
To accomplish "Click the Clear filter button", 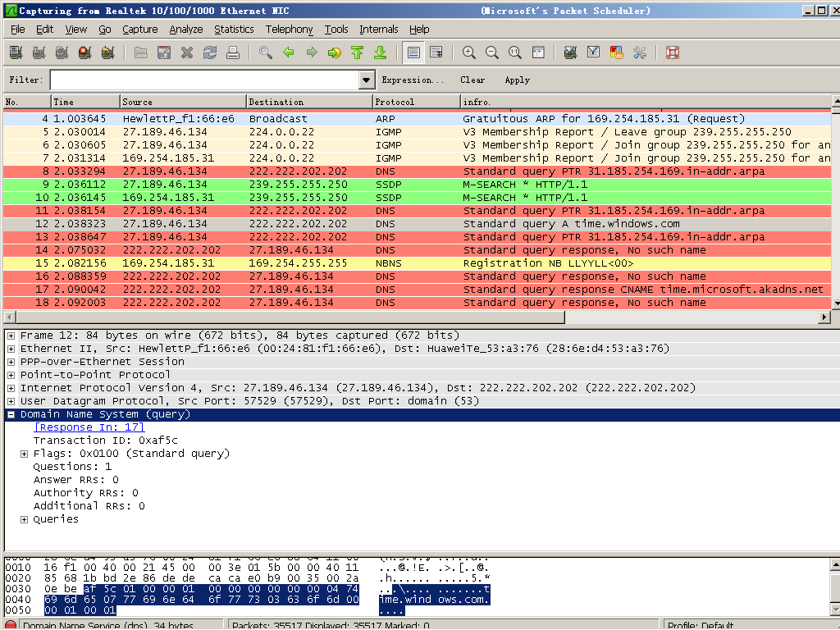I will point(472,80).
